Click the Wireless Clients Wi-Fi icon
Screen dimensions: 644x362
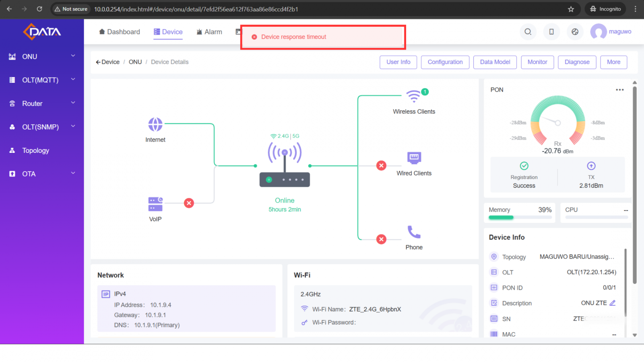coord(413,97)
